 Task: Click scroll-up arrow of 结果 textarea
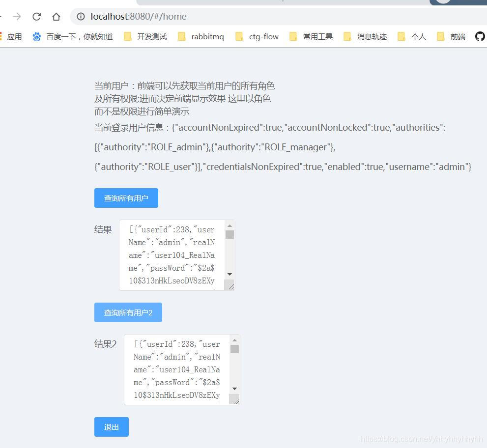click(x=230, y=225)
